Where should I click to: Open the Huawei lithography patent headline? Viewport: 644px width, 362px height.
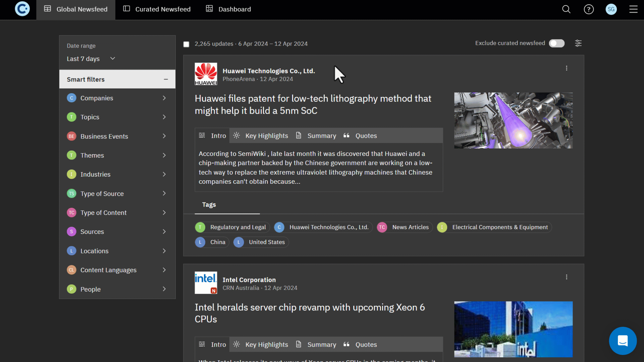click(x=313, y=104)
